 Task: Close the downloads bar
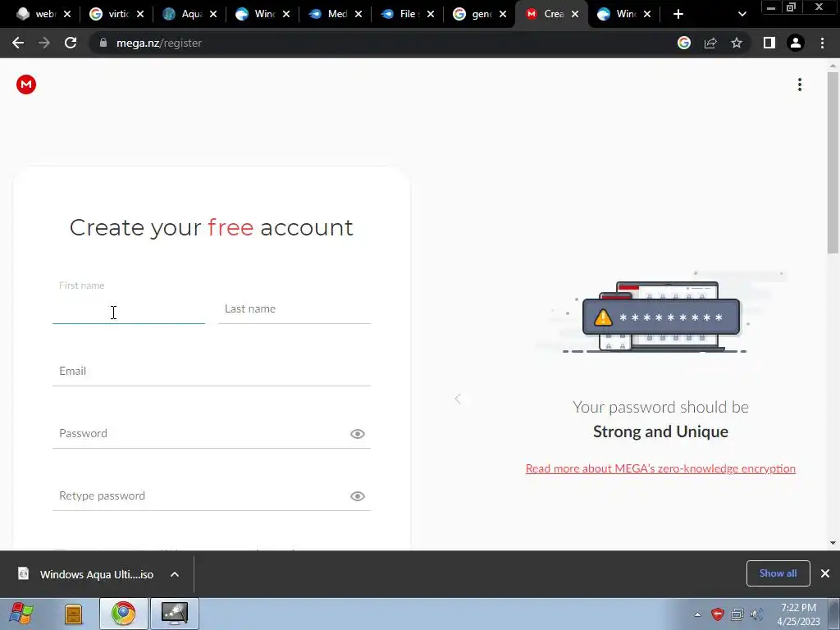pos(825,573)
